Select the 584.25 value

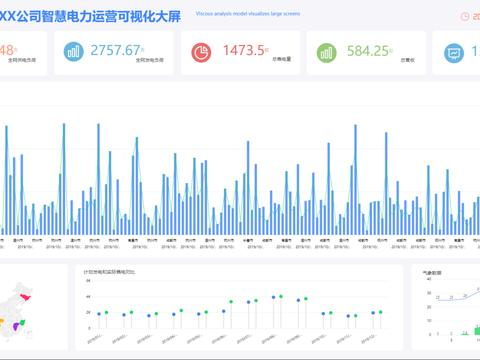368,51
